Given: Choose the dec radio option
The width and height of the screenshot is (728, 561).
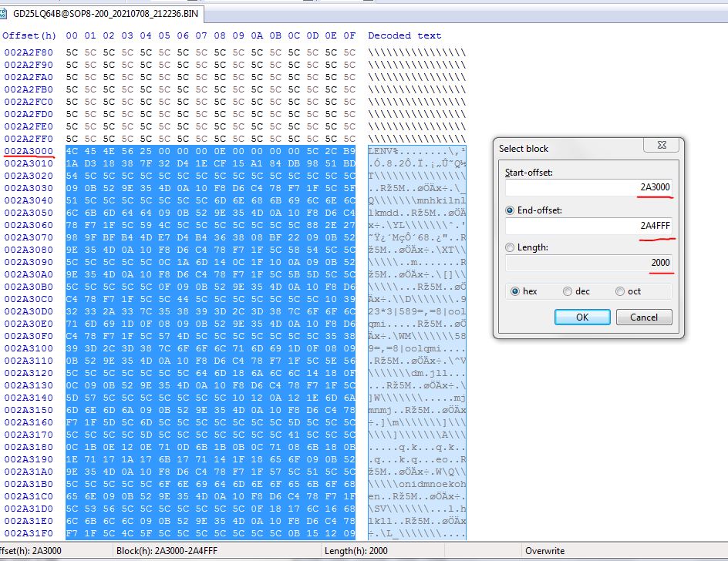Looking at the screenshot, I should [568, 291].
